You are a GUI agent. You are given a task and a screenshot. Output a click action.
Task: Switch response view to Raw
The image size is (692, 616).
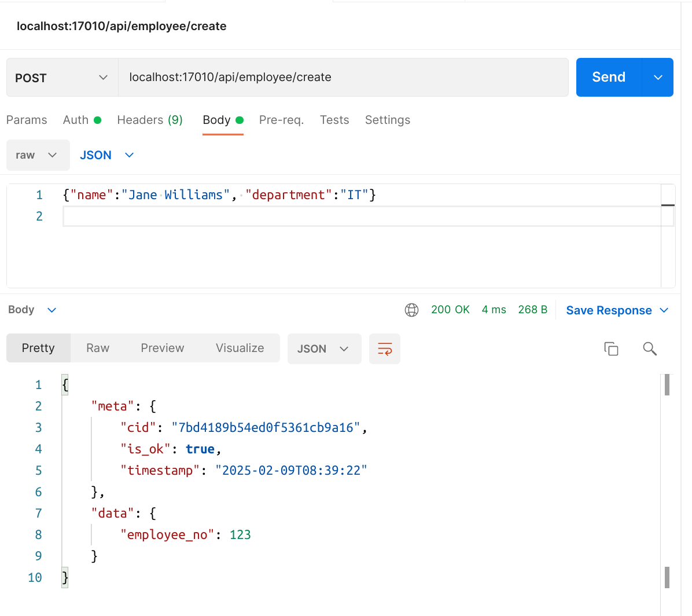(98, 348)
